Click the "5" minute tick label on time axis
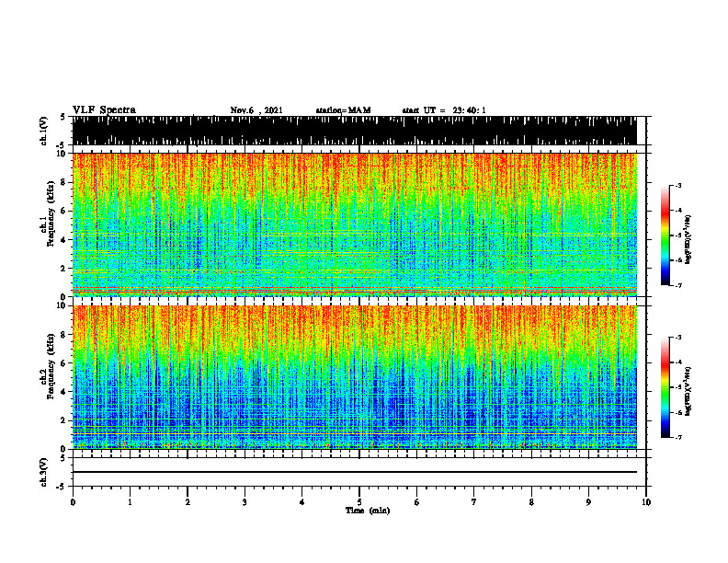The image size is (728, 563). point(359,502)
